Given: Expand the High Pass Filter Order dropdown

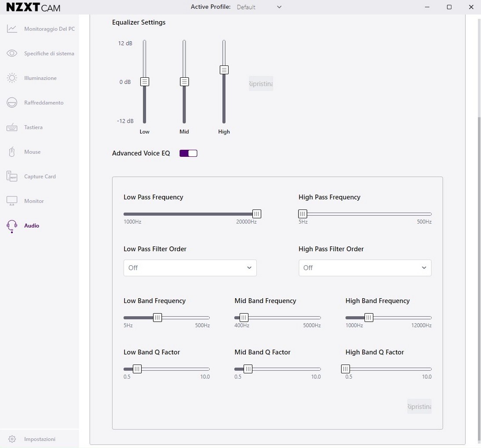Looking at the screenshot, I should pos(365,268).
